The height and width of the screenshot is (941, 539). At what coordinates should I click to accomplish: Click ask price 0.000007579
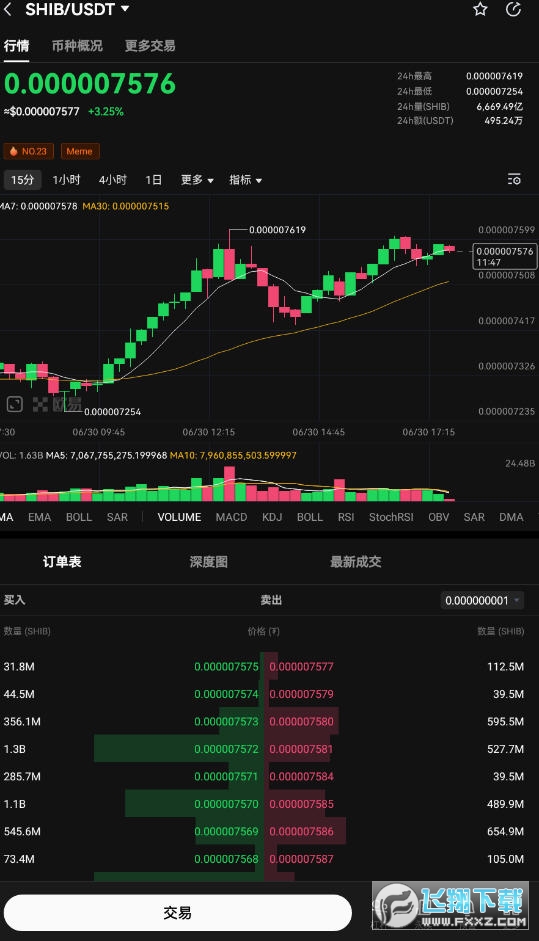301,694
